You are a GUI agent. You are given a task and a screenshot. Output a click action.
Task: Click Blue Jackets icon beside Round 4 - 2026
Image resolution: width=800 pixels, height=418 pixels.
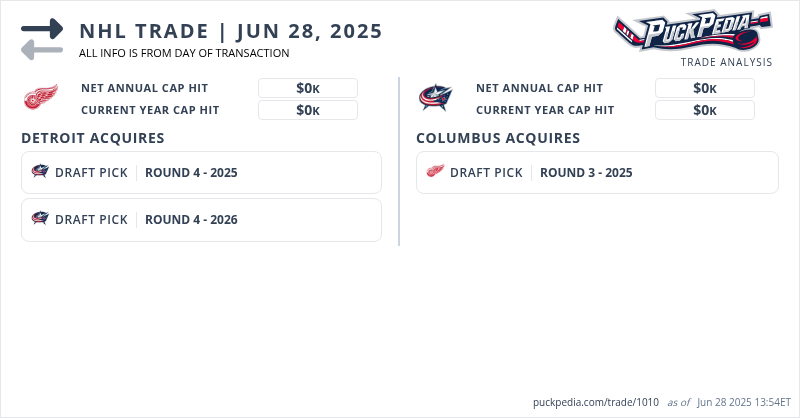(40, 219)
